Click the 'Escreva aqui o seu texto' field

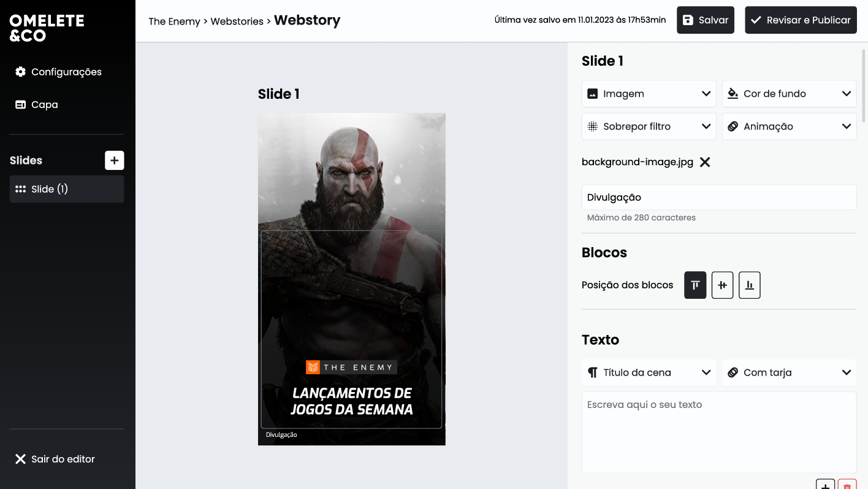click(718, 429)
